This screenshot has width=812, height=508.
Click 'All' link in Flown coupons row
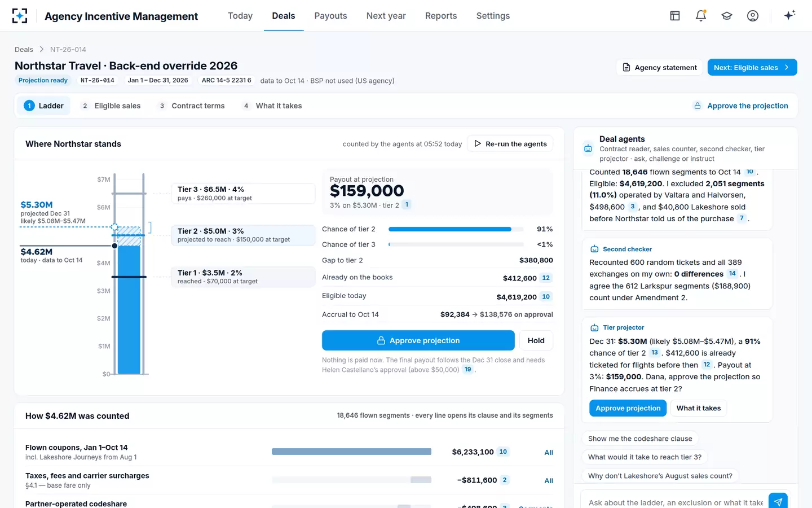click(549, 452)
